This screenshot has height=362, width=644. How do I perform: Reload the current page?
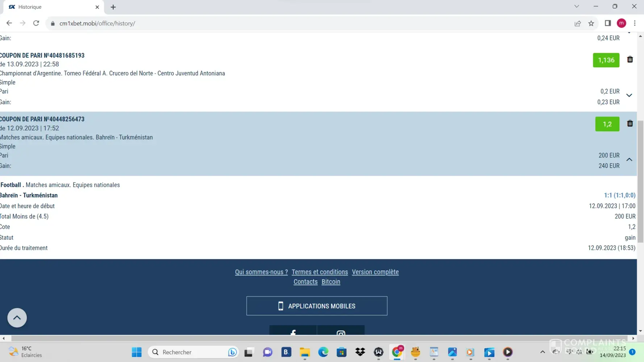(36, 23)
